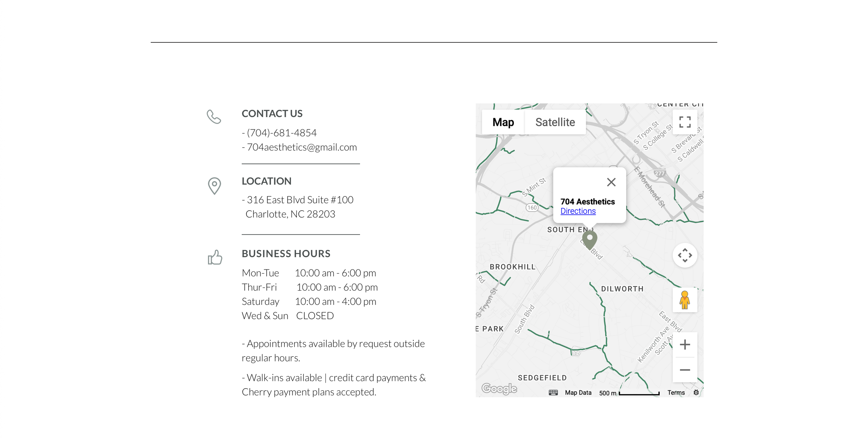Viewport: 868px width, 439px height.
Task: Click the phone number (704)-681-4854
Action: [x=282, y=133]
